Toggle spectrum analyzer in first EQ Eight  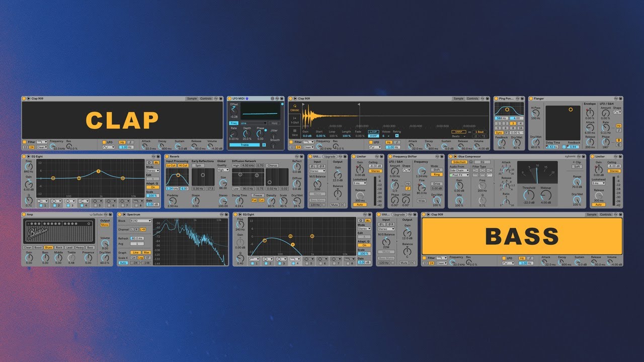point(156,162)
